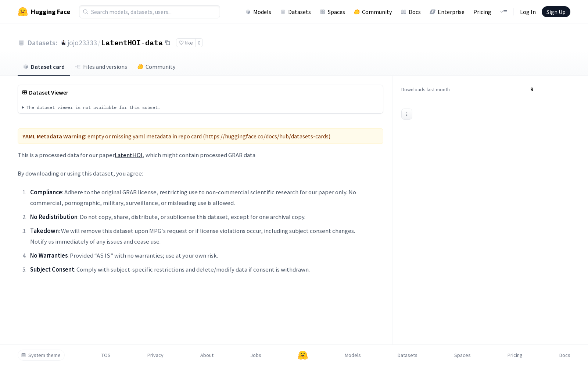Open the Spaces navigation menu

tap(333, 12)
